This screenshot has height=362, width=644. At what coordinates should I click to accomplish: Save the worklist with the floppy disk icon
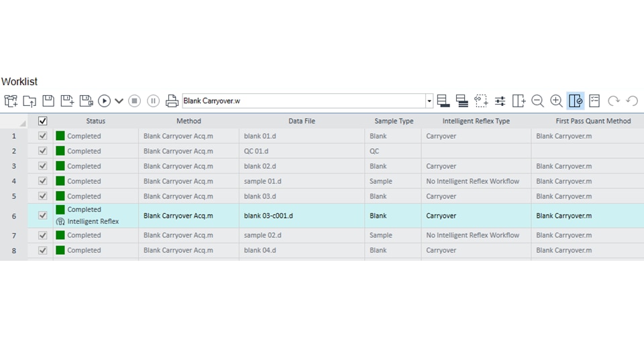pyautogui.click(x=48, y=101)
